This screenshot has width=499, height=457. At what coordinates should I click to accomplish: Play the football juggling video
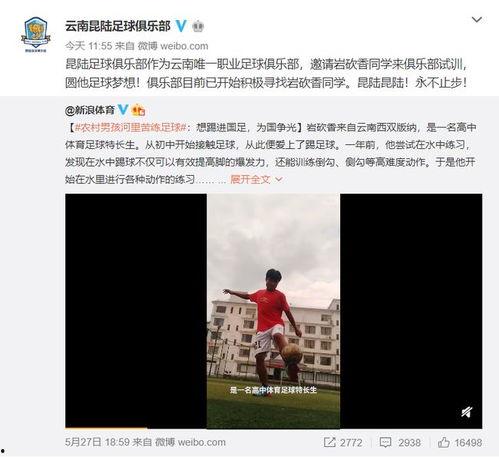click(273, 311)
